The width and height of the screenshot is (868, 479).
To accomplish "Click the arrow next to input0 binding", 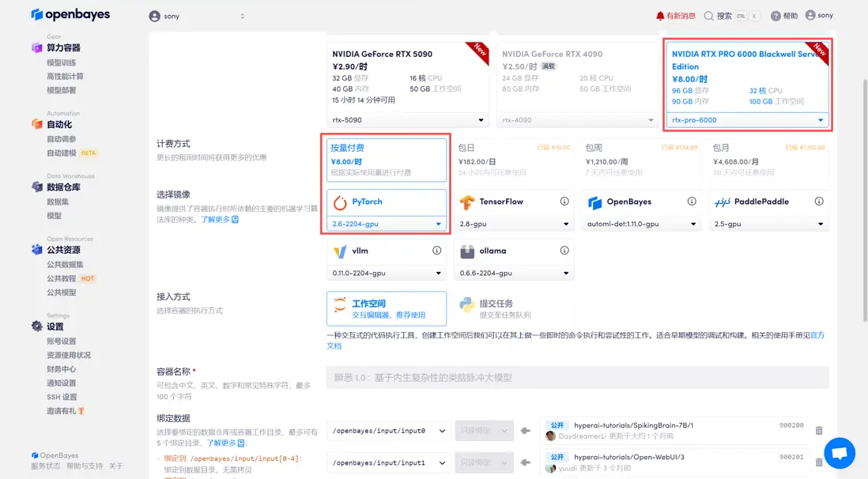I will pos(526,430).
